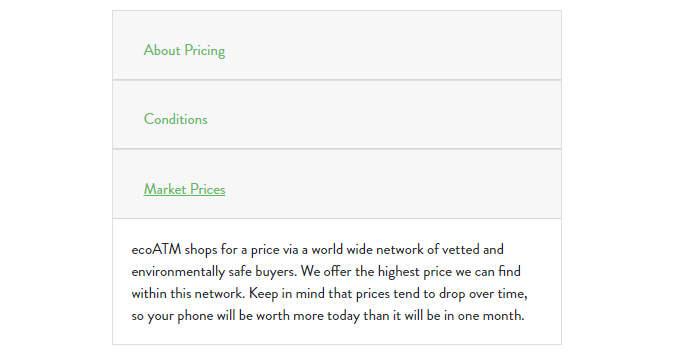Click empty gray area of Market Prices header
Image resolution: width=685 pixels, height=363 pixels.
coord(393,184)
